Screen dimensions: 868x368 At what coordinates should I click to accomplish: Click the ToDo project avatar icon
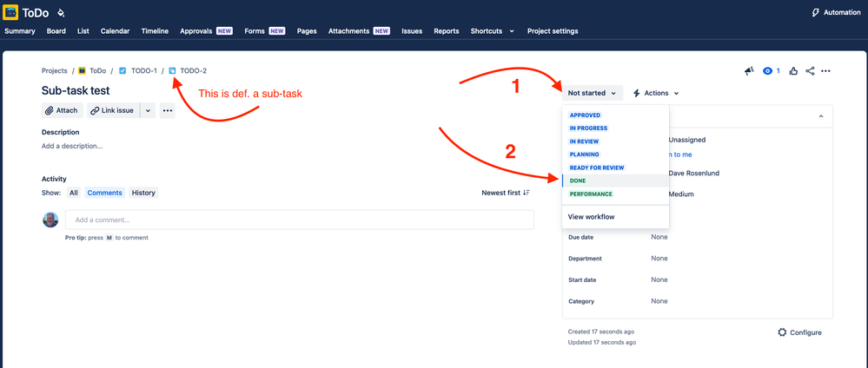(x=10, y=12)
